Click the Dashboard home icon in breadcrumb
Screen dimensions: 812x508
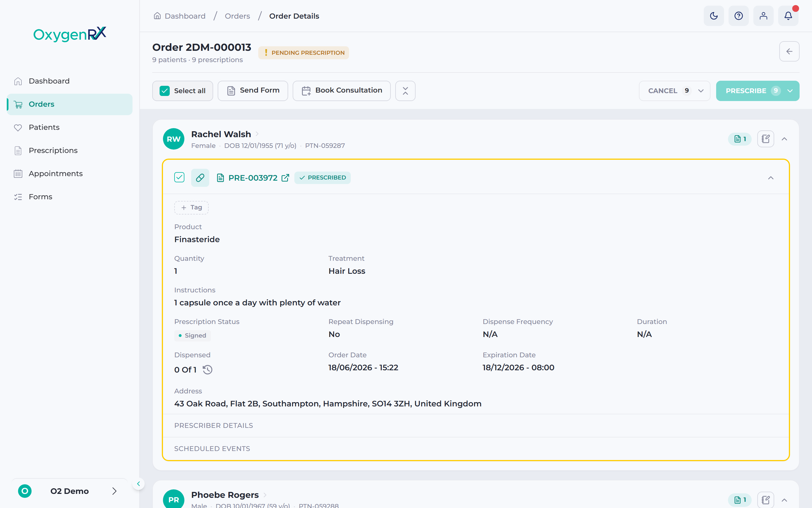point(157,16)
